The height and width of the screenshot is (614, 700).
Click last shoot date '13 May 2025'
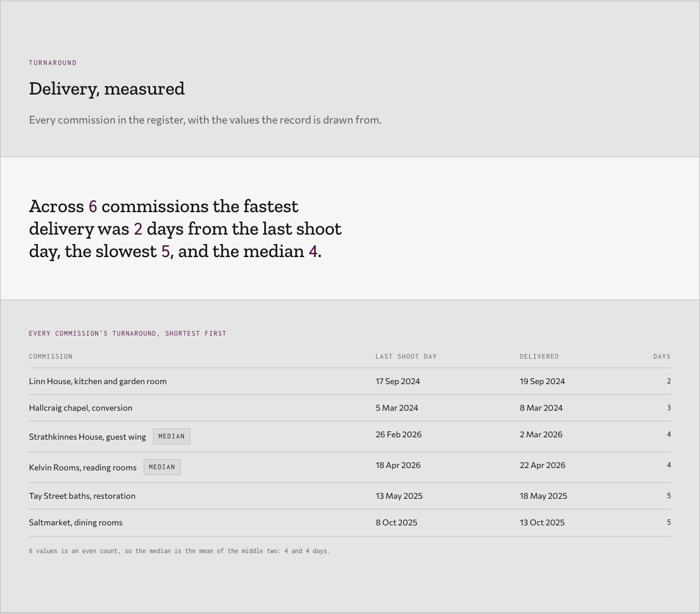click(x=399, y=496)
